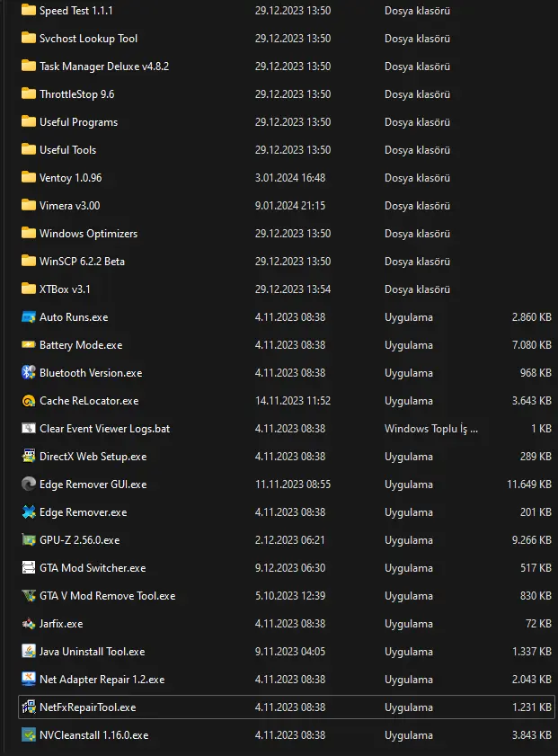Click the ThrottleStop 9.6 folder icon
This screenshot has width=558, height=756.
coord(29,94)
